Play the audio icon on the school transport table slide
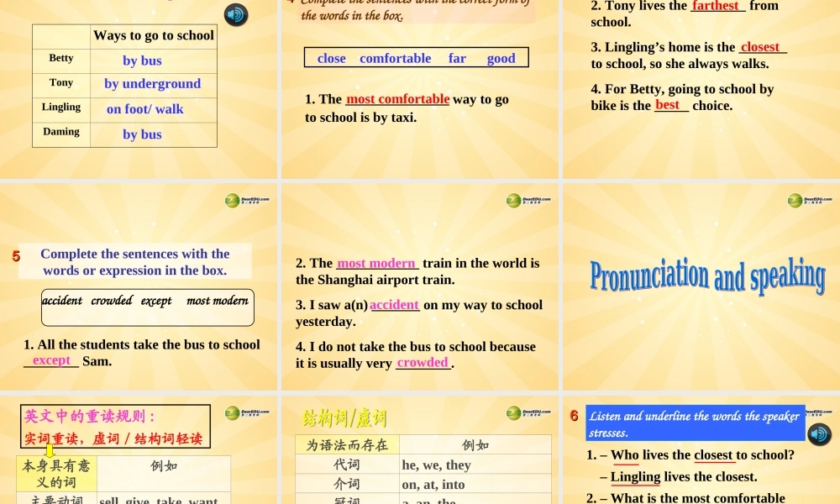 [x=236, y=14]
